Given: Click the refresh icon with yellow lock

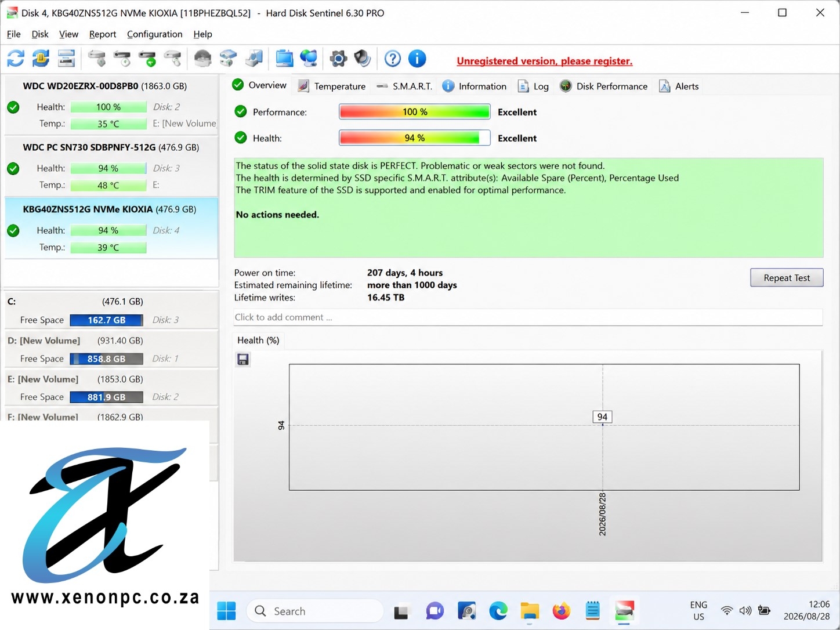Looking at the screenshot, I should pos(41,59).
